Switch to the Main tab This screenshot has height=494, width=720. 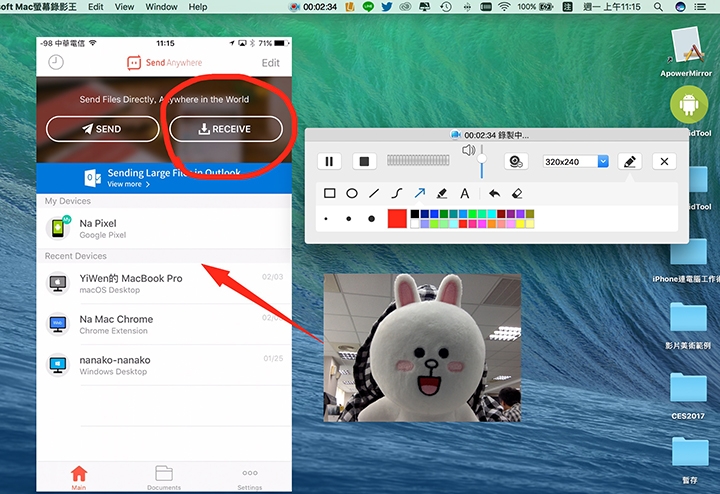click(x=79, y=478)
